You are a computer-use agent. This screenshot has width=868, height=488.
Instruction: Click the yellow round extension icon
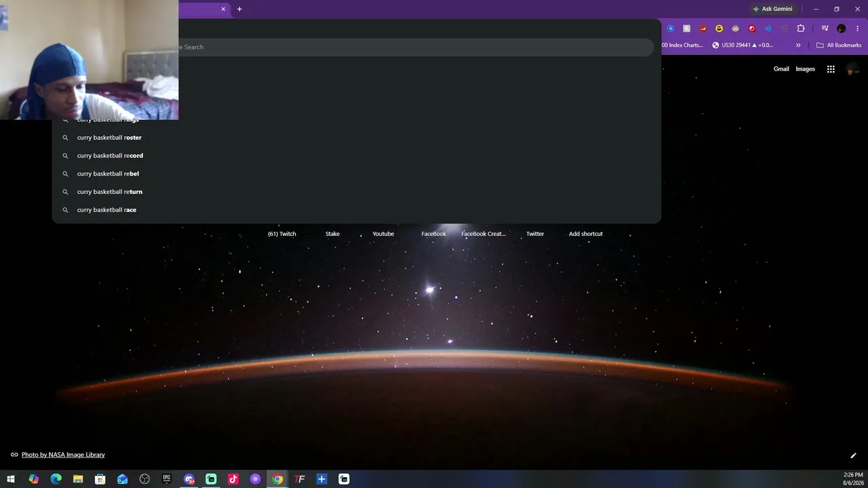(x=719, y=28)
